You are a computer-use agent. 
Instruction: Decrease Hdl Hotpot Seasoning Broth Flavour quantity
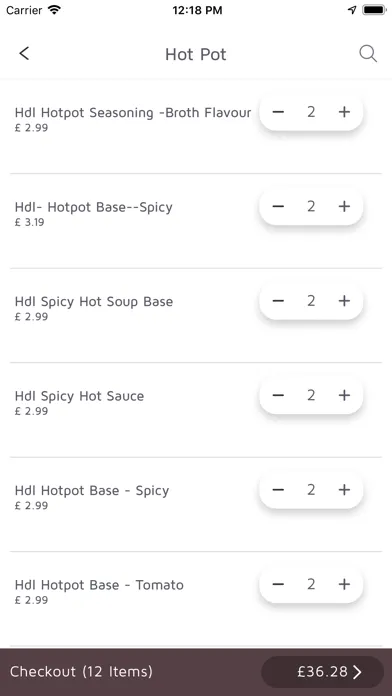(x=278, y=112)
